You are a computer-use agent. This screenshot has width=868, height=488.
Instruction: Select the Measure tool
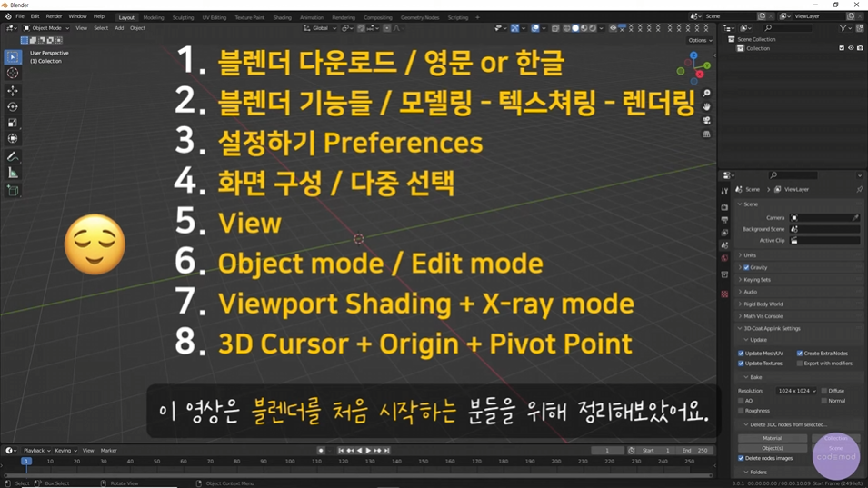pyautogui.click(x=13, y=174)
